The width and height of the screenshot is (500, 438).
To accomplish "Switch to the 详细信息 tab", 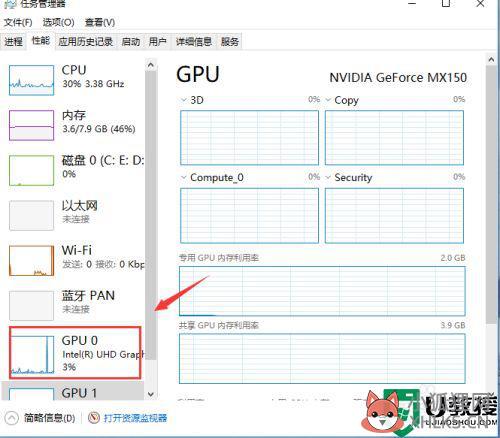I will (x=194, y=42).
